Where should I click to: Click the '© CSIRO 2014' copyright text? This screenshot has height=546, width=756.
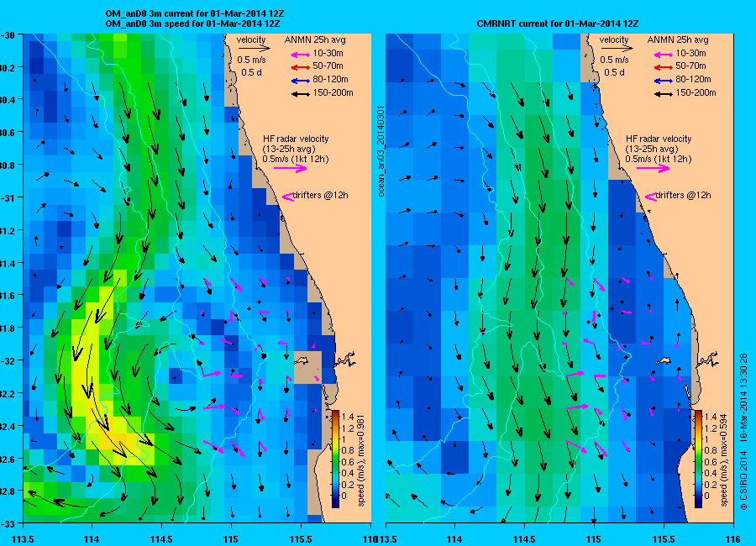pyautogui.click(x=743, y=480)
